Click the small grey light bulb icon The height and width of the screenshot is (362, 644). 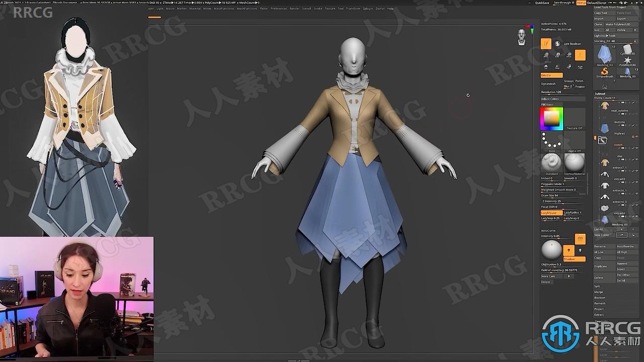[x=580, y=250]
